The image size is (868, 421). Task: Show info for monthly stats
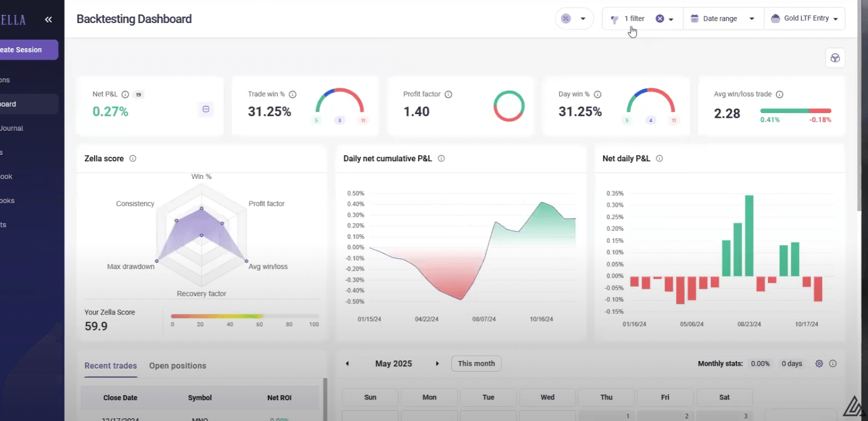(833, 364)
